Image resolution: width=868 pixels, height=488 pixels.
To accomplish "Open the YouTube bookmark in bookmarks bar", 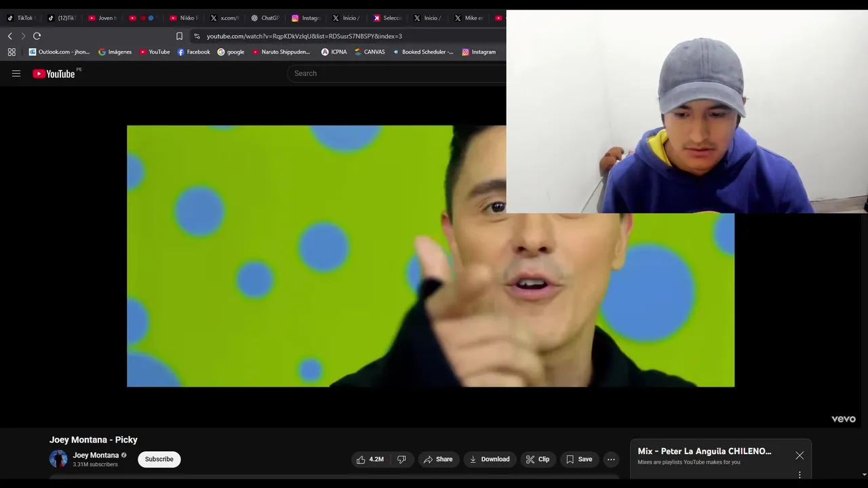I will pos(155,52).
